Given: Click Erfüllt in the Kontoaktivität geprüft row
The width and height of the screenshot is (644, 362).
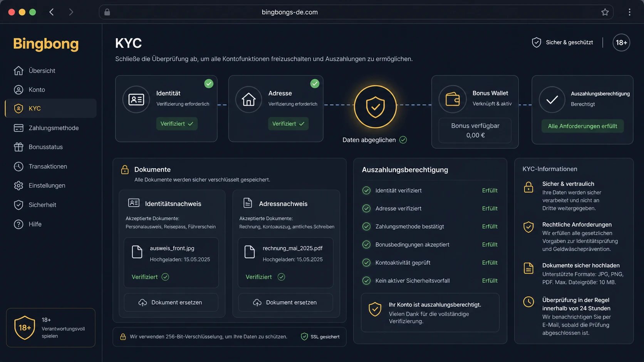Looking at the screenshot, I should pos(490,263).
